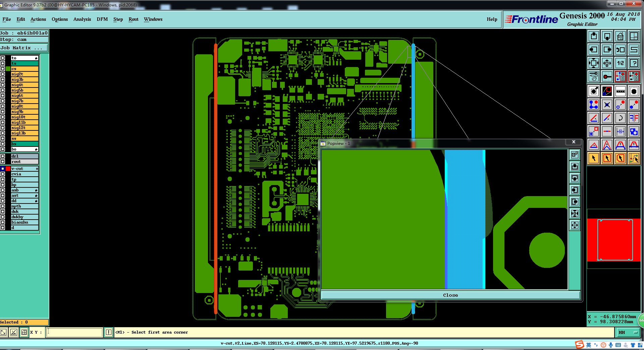Click the zoom in inward arrows icon
The image size is (644, 350).
(x=594, y=63)
